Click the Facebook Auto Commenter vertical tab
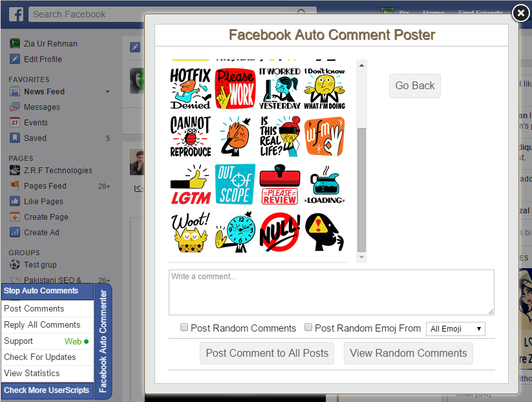 tap(103, 341)
